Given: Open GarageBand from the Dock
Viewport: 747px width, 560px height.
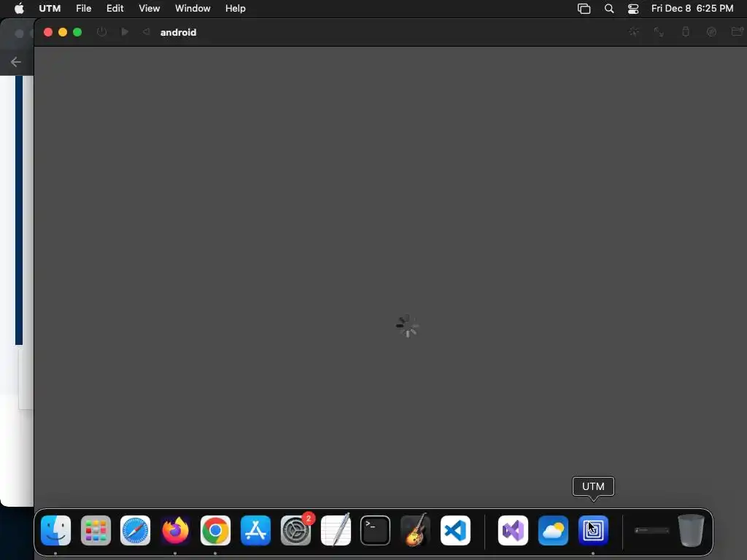Looking at the screenshot, I should (x=415, y=530).
